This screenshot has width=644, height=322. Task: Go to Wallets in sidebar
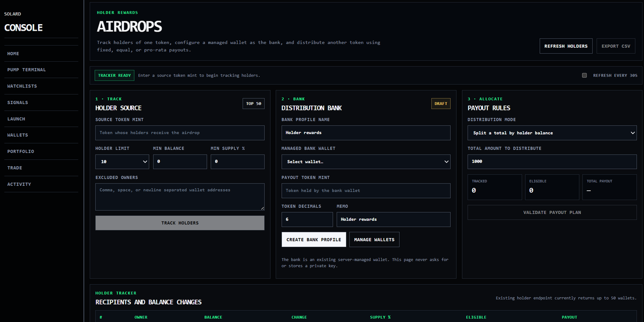coord(41,135)
